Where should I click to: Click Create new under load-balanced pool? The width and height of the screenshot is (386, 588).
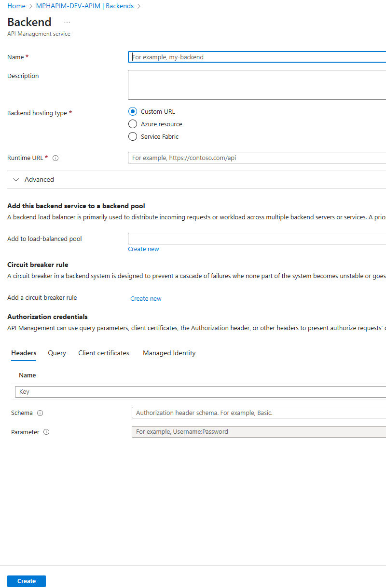pyautogui.click(x=143, y=249)
